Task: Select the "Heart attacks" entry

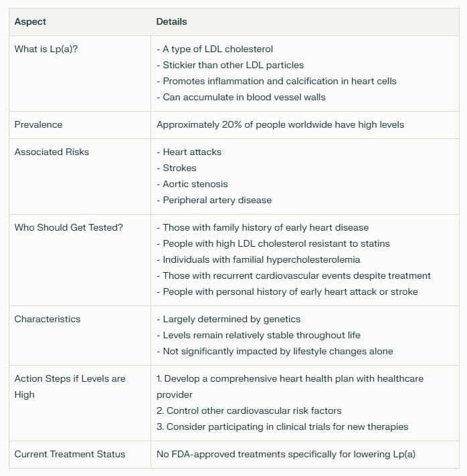Action: [189, 152]
